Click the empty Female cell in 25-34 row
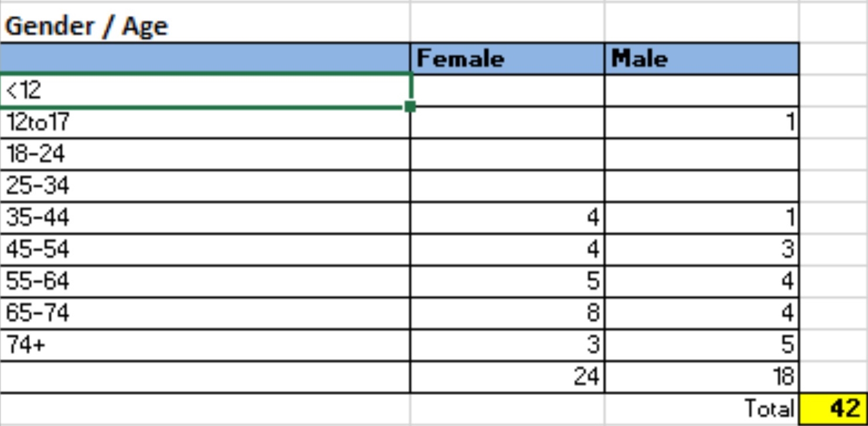Viewport: 868px width, 426px height. click(x=507, y=186)
